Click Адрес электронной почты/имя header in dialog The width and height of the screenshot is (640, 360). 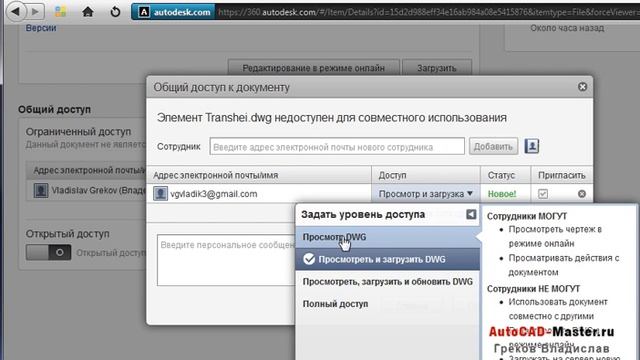click(259, 175)
